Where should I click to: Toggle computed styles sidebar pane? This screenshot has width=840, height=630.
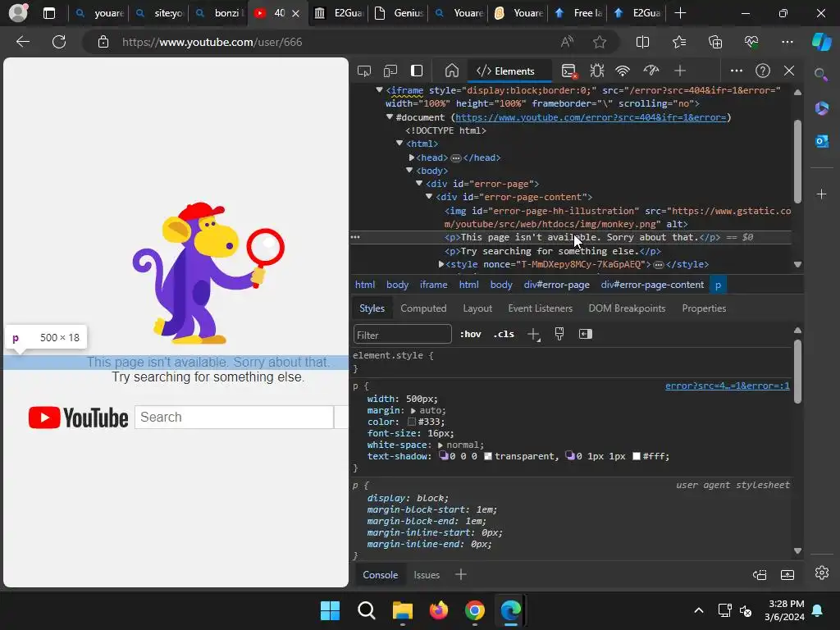(x=586, y=335)
